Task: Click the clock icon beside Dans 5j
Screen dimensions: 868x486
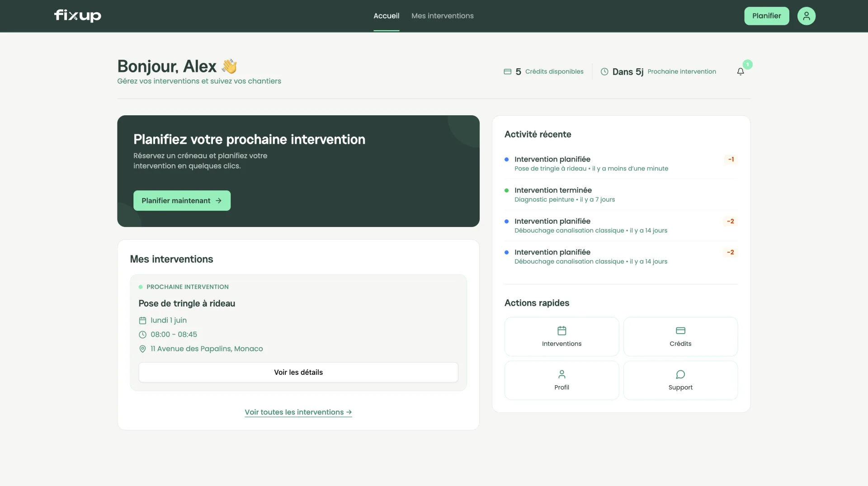Action: point(604,71)
